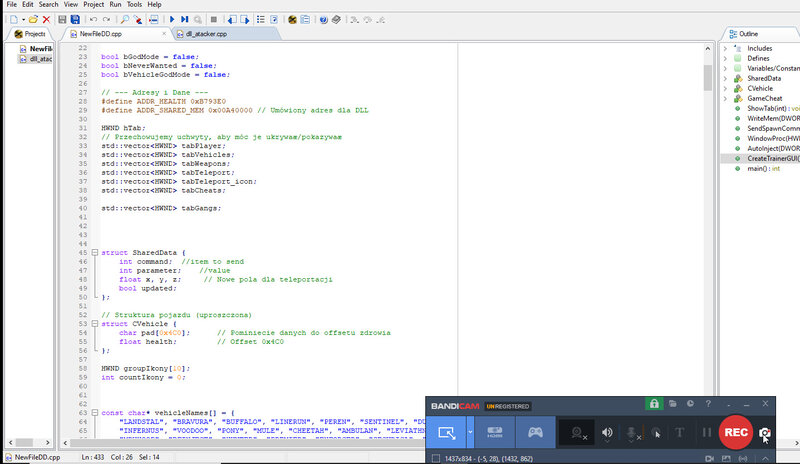Expand the Variables/Constants node in Outline
800x464 pixels.
click(x=726, y=68)
